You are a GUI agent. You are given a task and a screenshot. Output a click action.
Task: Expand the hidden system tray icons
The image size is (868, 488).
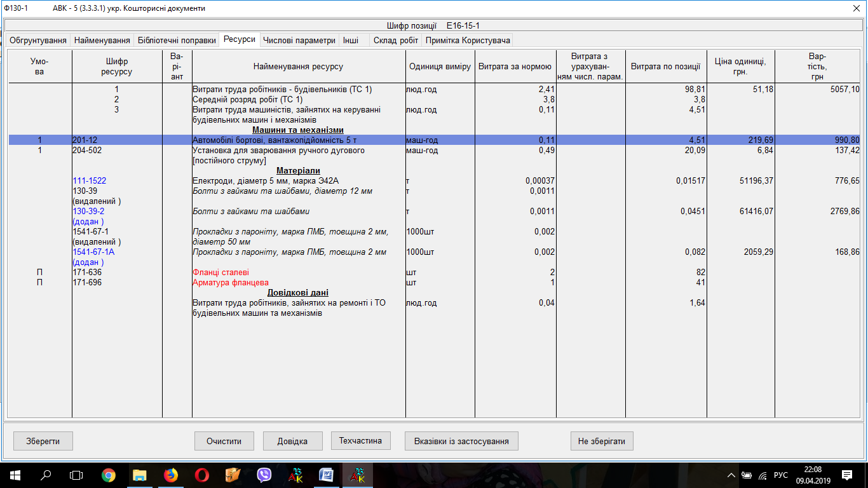click(732, 475)
